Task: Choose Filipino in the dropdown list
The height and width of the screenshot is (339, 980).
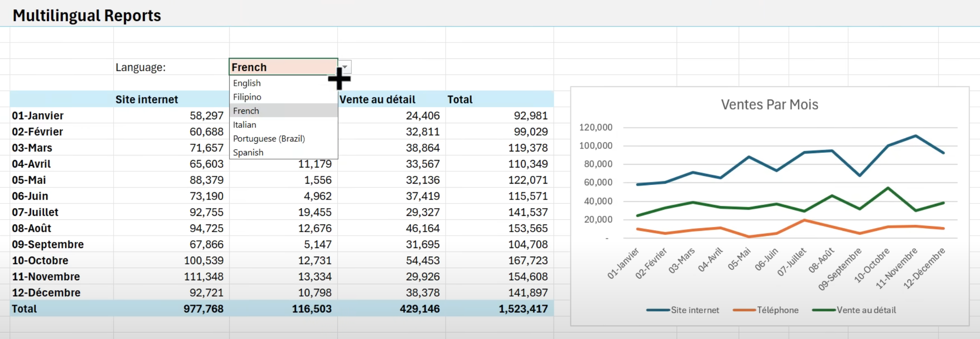Action: pos(247,97)
